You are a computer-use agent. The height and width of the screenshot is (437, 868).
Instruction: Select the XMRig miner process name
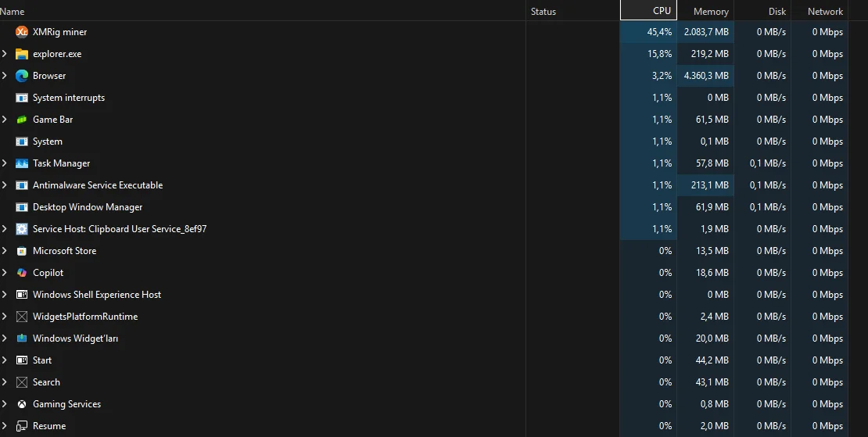(x=59, y=32)
